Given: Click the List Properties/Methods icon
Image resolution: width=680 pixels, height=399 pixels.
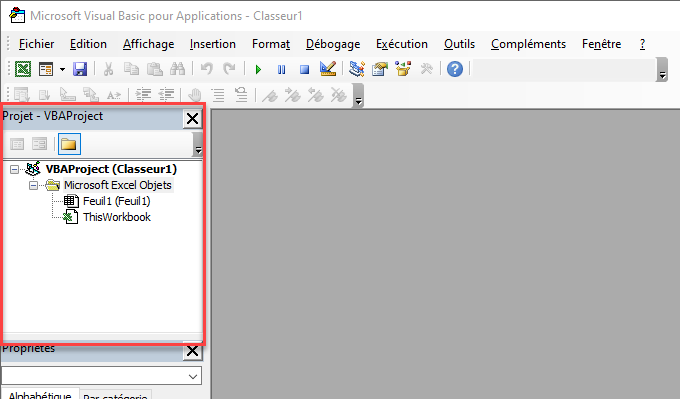Looking at the screenshot, I should click(x=21, y=95).
